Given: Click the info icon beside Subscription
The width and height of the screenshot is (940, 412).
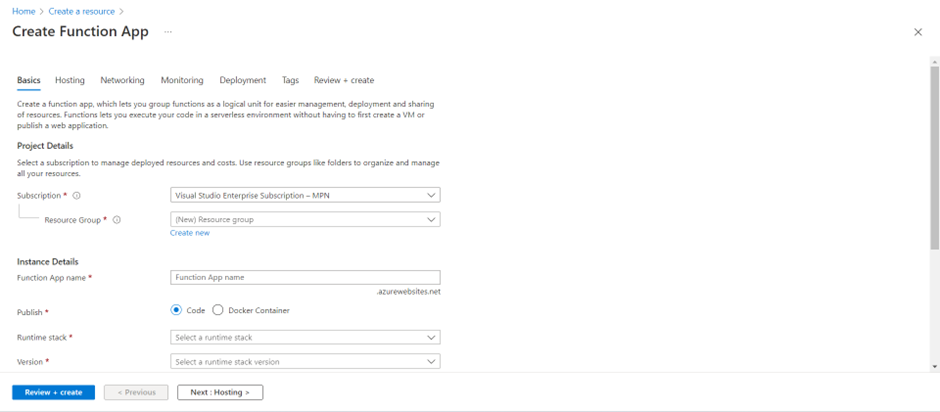Looking at the screenshot, I should [x=76, y=196].
